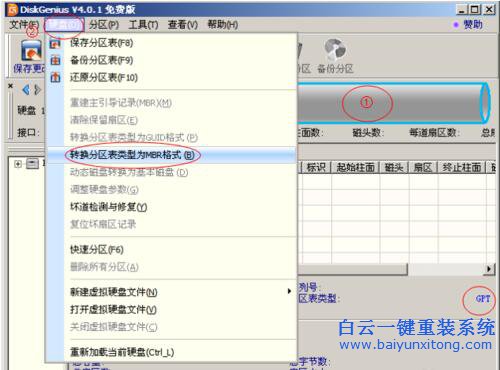Click the restore partition table icon in menu
This screenshot has height=370, width=500.
[55, 78]
